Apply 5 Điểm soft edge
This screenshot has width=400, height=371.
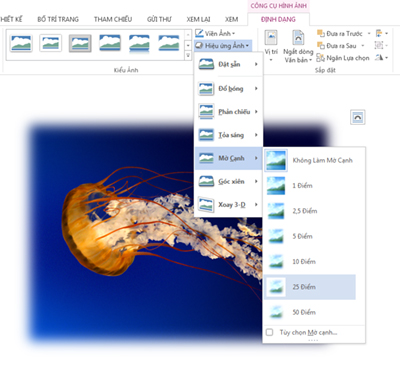pos(310,236)
